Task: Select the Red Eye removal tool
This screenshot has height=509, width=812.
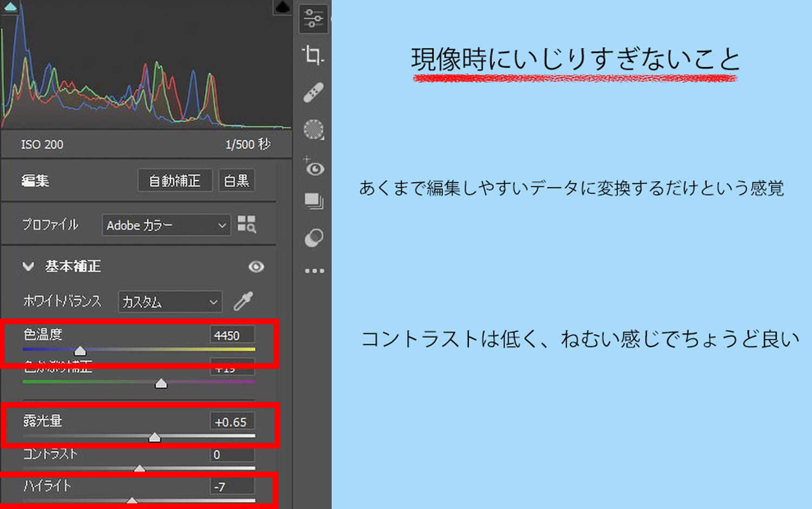Action: (x=314, y=168)
